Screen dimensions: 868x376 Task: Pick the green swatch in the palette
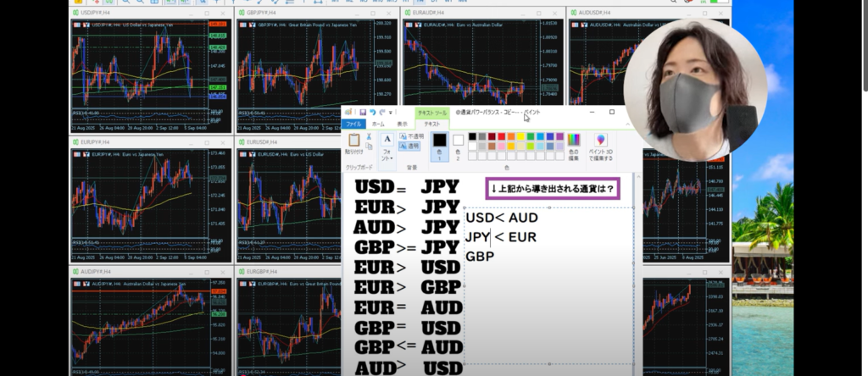[531, 136]
